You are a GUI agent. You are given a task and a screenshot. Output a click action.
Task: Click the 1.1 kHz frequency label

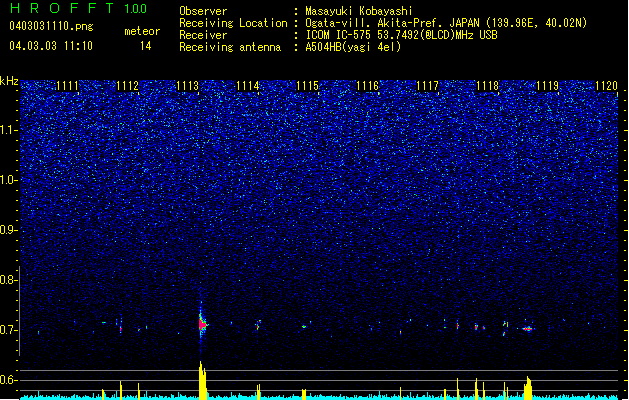tap(8, 130)
